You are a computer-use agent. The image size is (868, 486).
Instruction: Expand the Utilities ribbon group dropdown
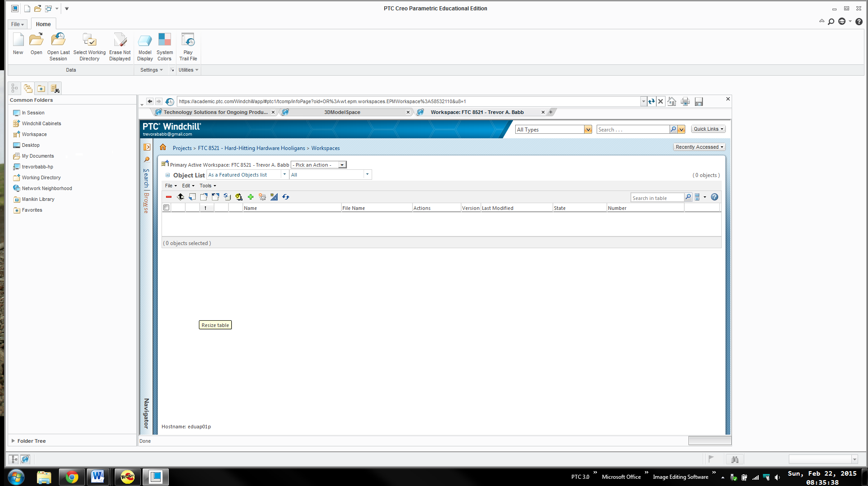click(x=188, y=70)
